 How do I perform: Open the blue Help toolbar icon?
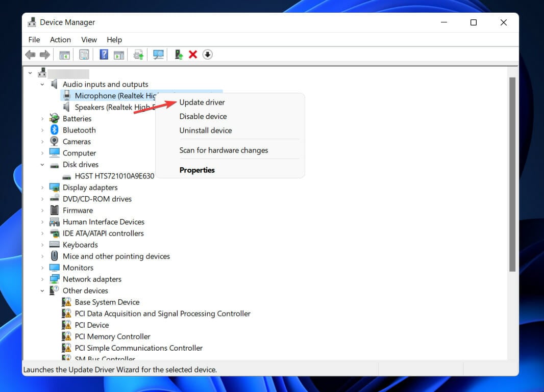104,55
